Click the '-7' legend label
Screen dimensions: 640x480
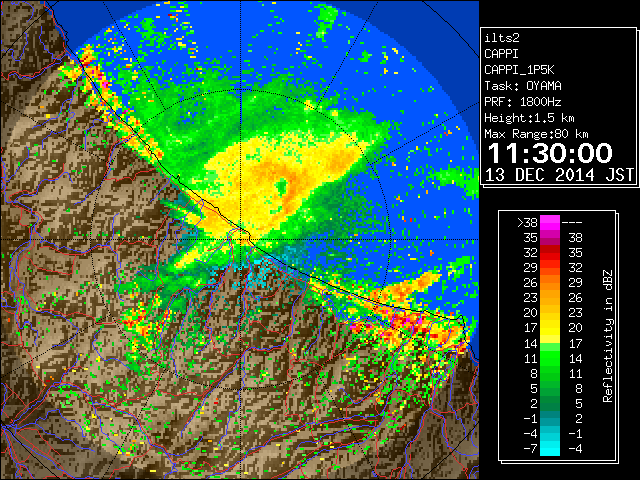click(x=530, y=448)
